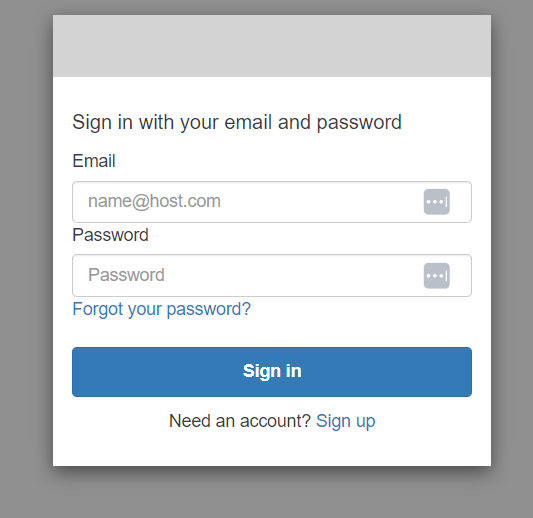
Task: Open the Forgot your password? link
Action: 161,309
